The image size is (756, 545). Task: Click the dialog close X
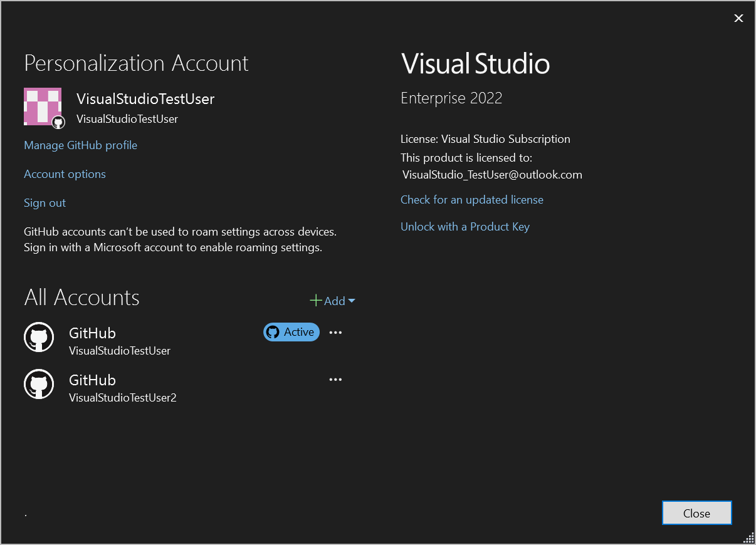(x=738, y=18)
